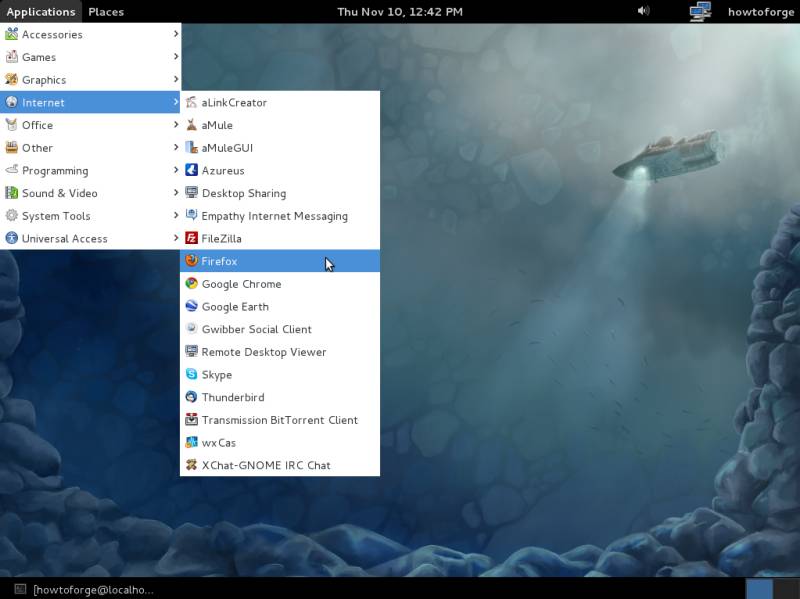
Task: Start Thunderbird mail client
Action: (x=280, y=397)
